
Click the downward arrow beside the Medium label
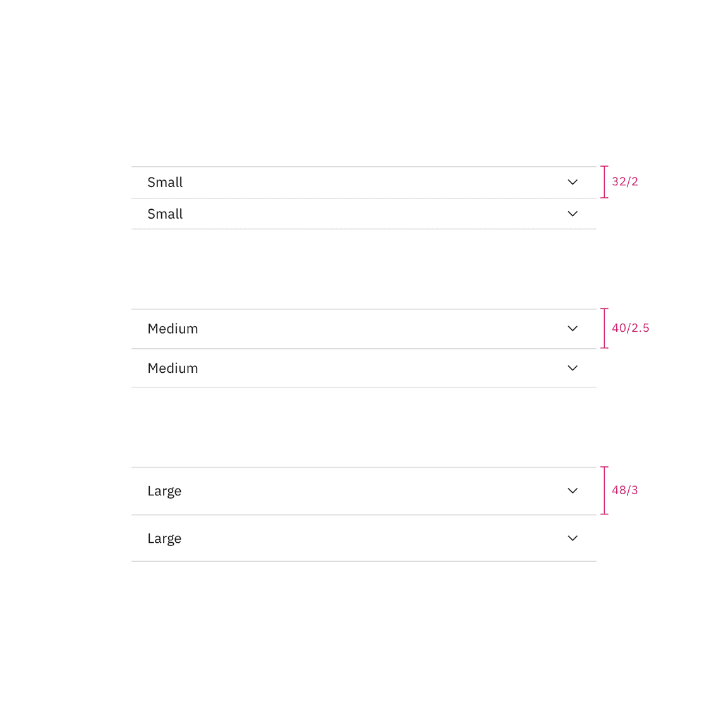(573, 329)
